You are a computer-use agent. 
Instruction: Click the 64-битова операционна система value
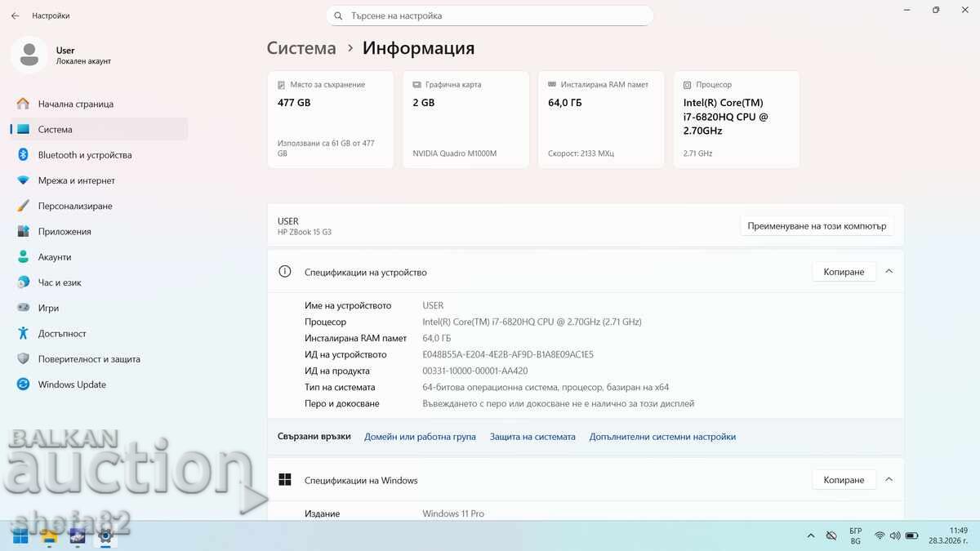pyautogui.click(x=546, y=387)
